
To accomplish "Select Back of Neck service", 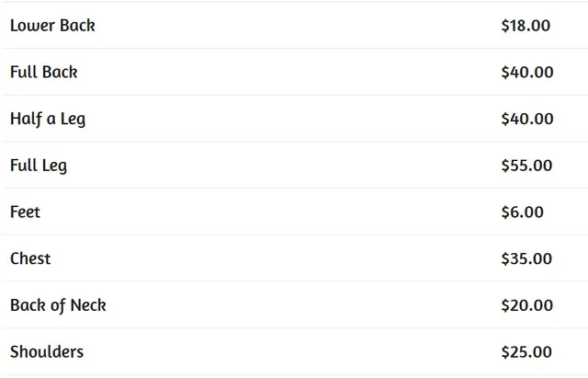I will [58, 305].
